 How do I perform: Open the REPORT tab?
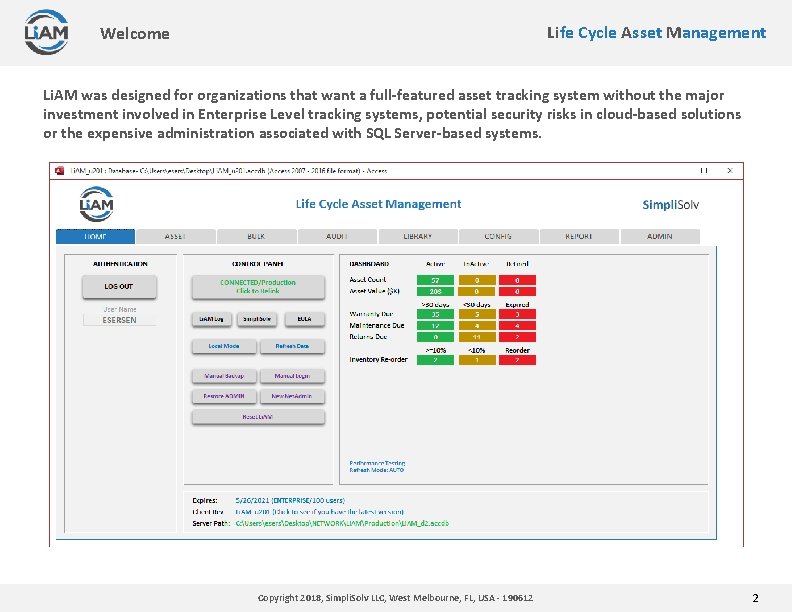(579, 236)
